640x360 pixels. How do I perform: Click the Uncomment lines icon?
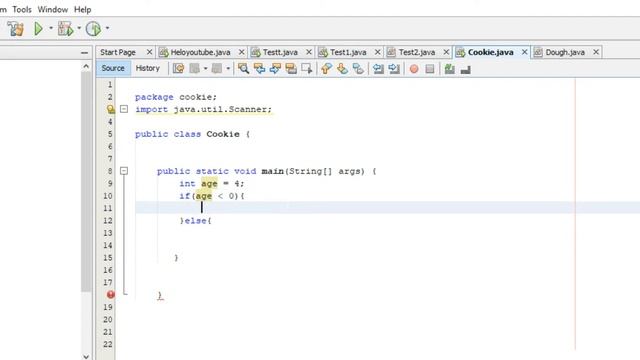(466, 69)
